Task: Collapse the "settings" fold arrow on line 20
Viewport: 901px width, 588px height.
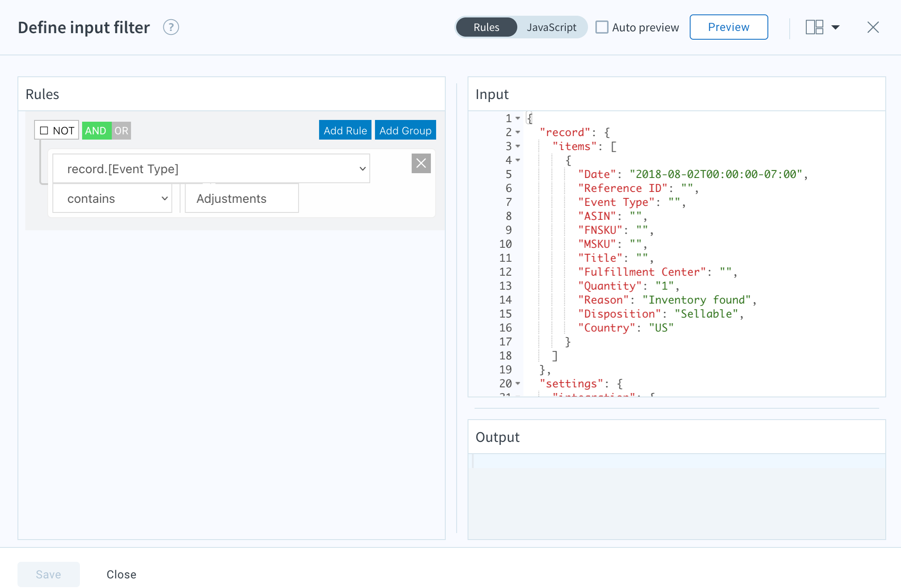Action: tap(518, 383)
